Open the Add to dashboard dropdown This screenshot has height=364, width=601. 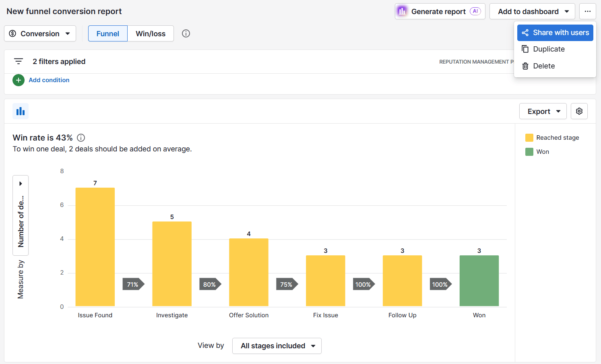[x=532, y=11]
